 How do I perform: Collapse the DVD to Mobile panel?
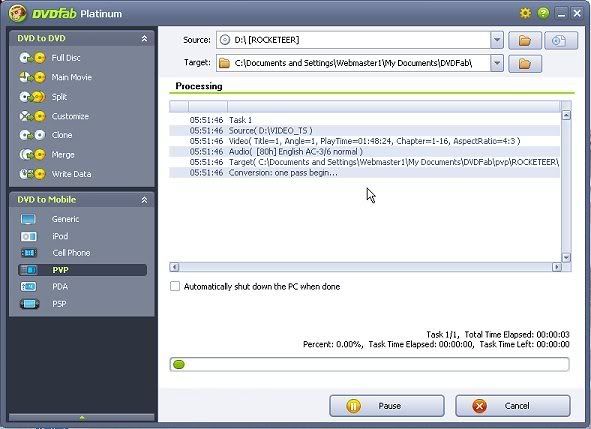pos(144,200)
